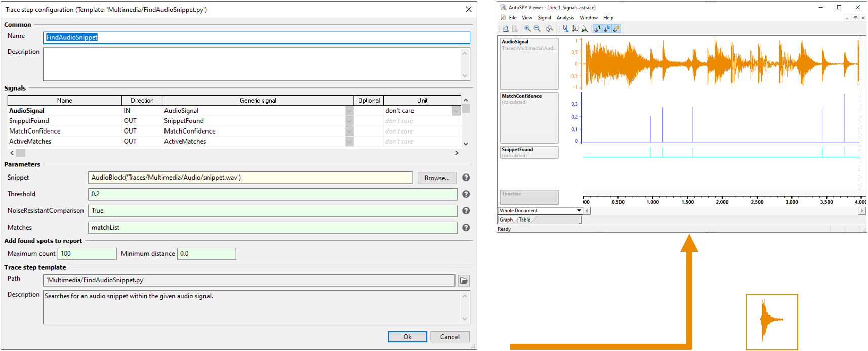Click the second cursor measurement tool icon
This screenshot has width=868, height=351.
[575, 29]
